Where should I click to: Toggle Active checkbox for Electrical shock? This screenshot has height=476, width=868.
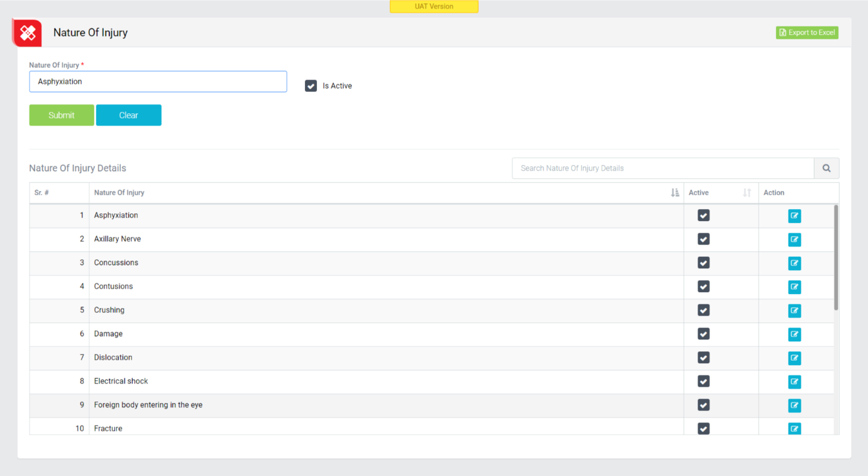(704, 381)
